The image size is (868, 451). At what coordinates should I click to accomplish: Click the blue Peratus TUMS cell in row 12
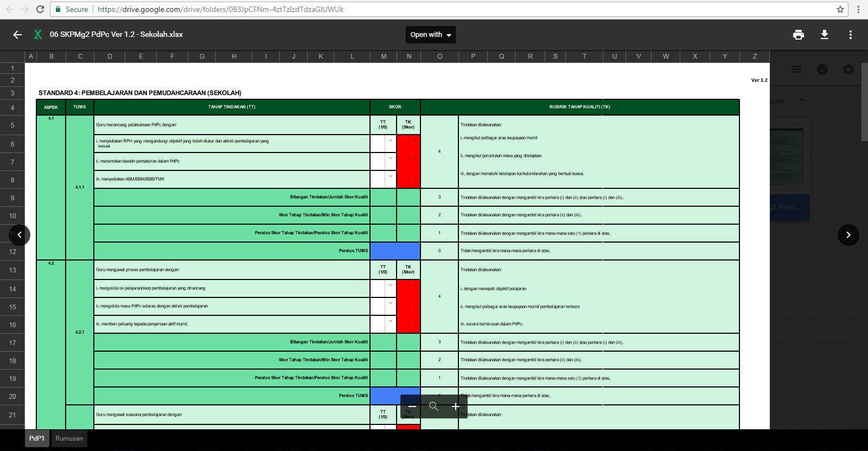point(395,251)
